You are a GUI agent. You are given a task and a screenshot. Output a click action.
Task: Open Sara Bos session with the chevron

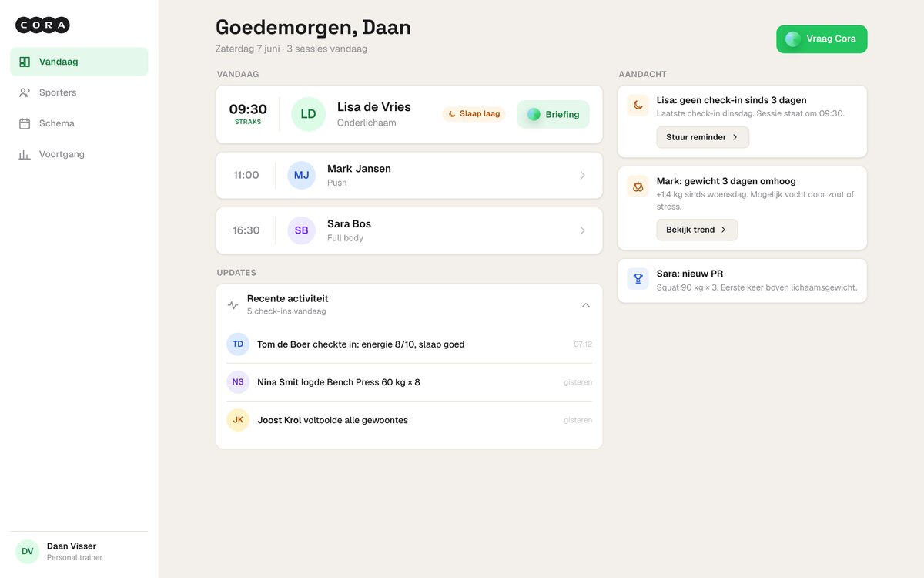point(583,230)
